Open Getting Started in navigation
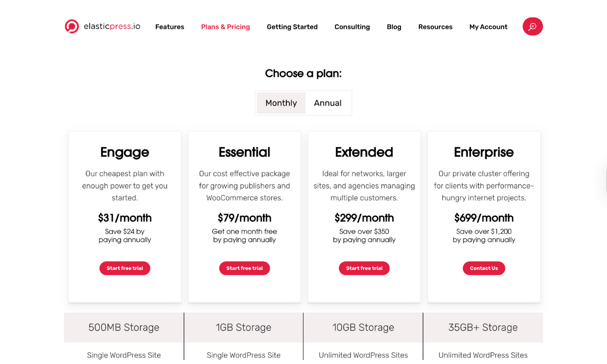 click(292, 27)
